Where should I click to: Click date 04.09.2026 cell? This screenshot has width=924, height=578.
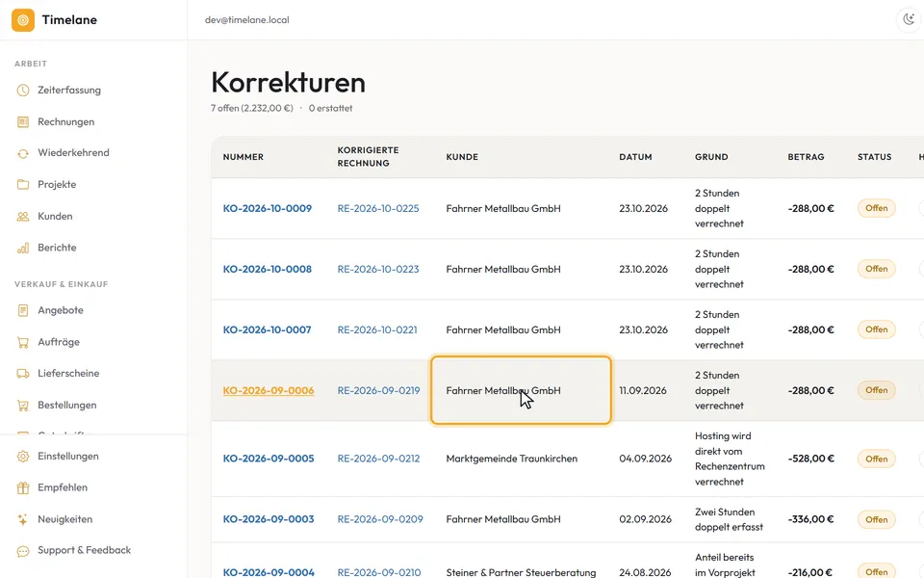pos(645,459)
